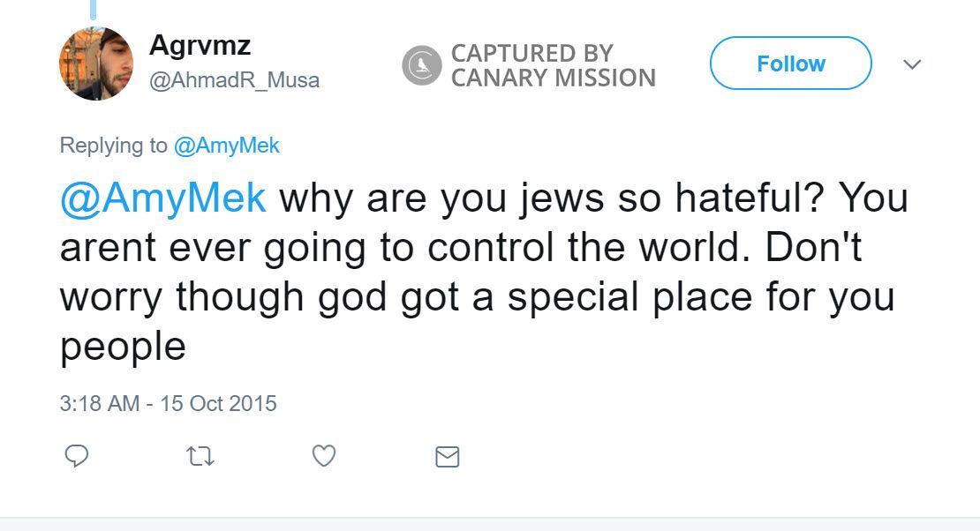Retweet using the arrows icon
Viewport: 980px width, 531px height.
coord(200,456)
